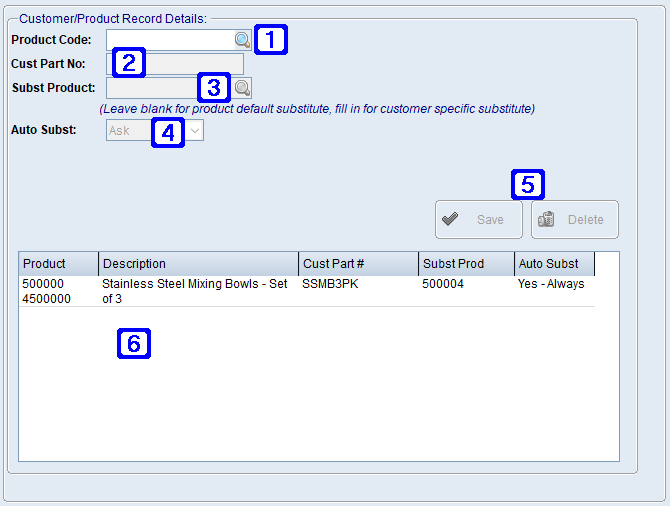Click the checkmark icon on Save button
Image resolution: width=670 pixels, height=506 pixels.
pyautogui.click(x=450, y=219)
